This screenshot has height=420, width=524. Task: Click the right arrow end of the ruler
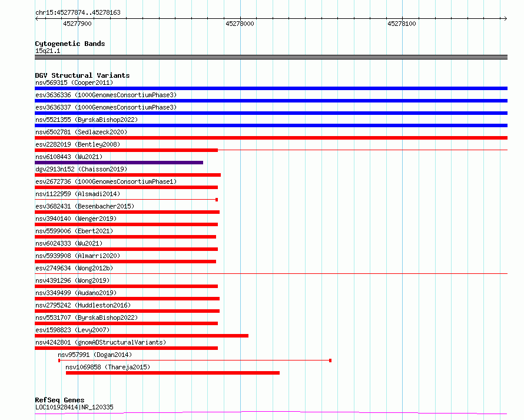[x=506, y=18]
